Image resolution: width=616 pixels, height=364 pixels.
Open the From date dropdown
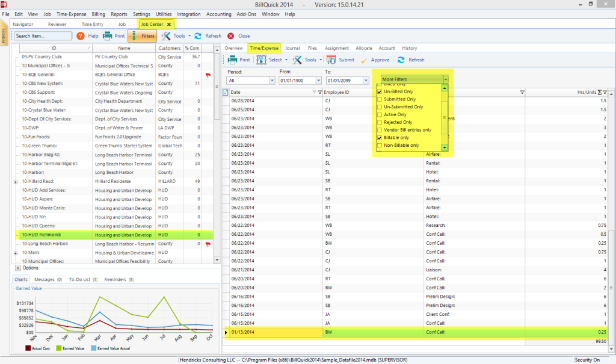319,81
